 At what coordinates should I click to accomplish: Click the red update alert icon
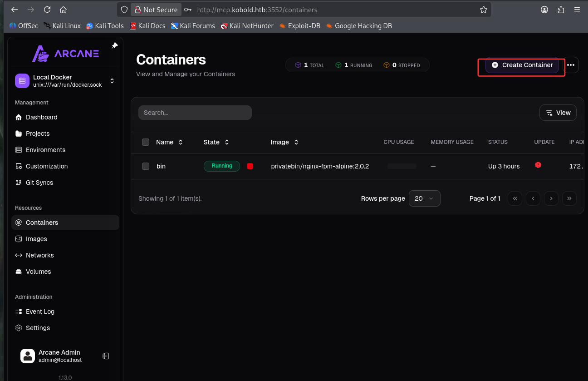pos(538,165)
